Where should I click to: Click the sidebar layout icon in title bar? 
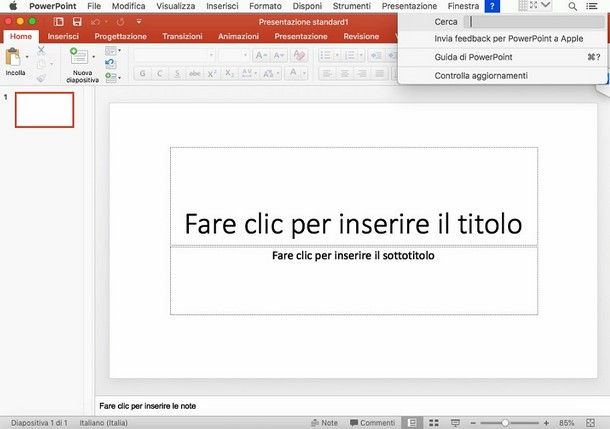pos(59,22)
